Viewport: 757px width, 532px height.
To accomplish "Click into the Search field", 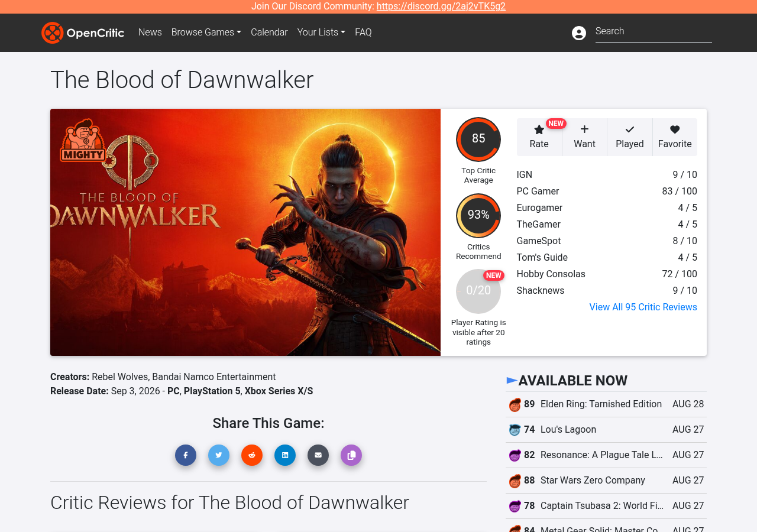I will point(654,32).
